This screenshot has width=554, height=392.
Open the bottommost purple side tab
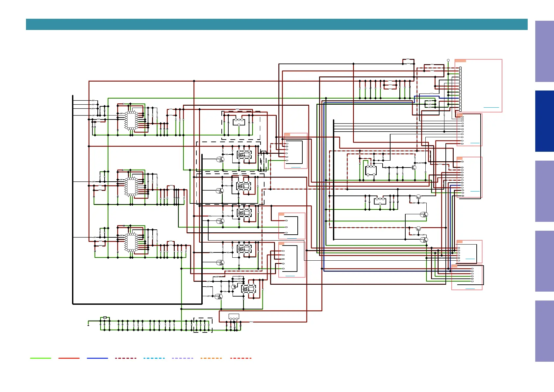click(x=544, y=331)
